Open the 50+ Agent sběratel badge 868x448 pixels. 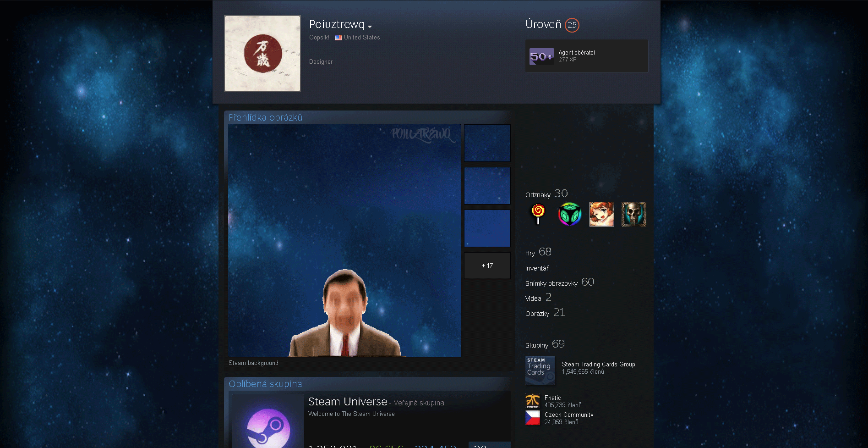pos(542,56)
